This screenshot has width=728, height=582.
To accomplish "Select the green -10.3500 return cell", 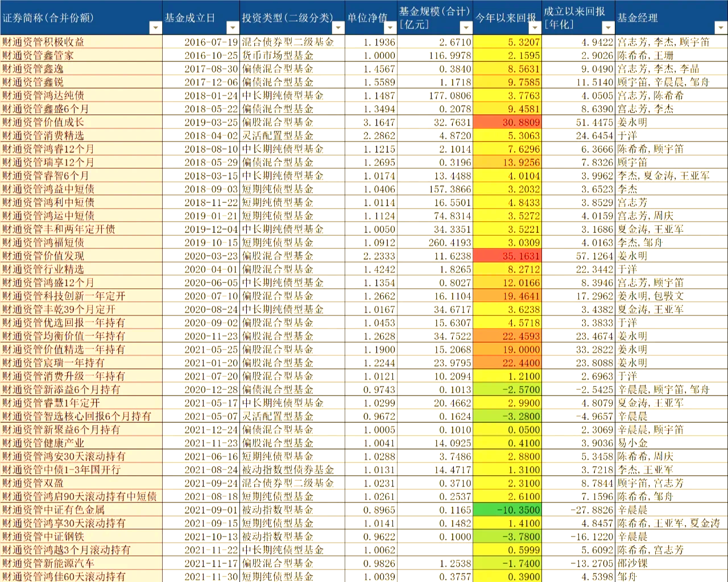I will (507, 510).
